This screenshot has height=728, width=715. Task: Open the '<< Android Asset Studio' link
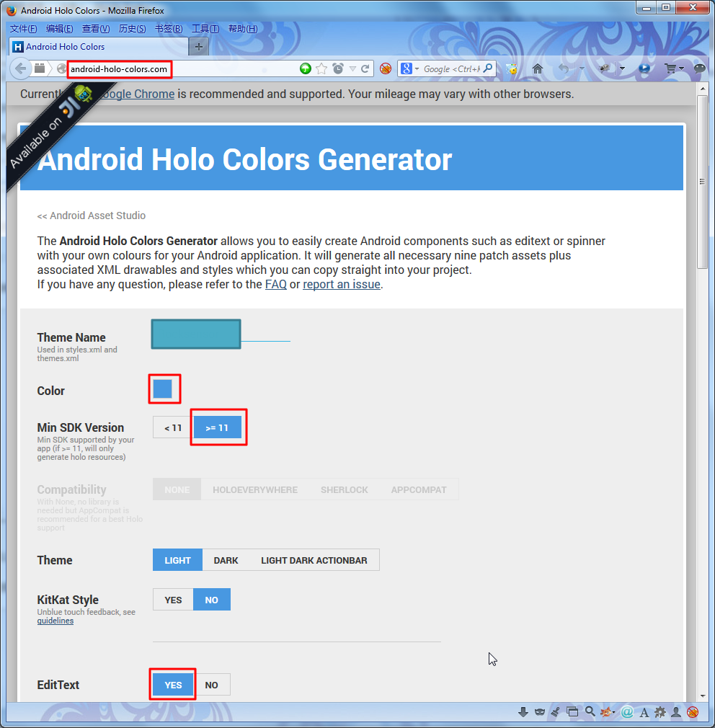(x=92, y=216)
